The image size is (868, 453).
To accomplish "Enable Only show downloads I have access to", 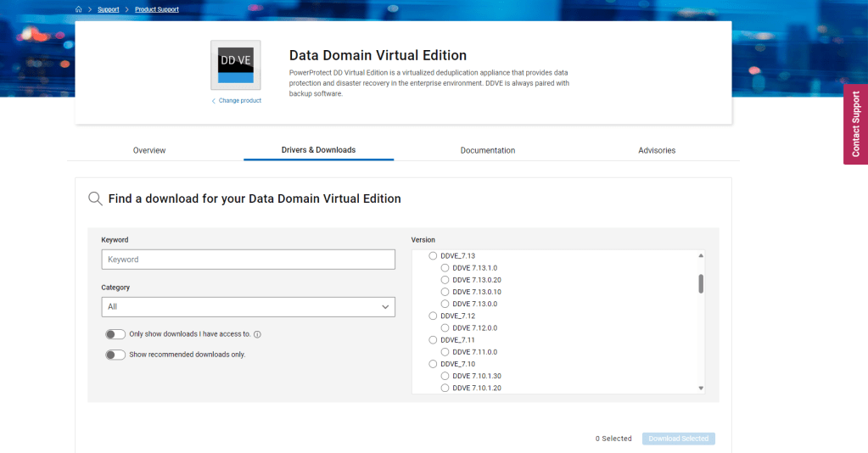I will pyautogui.click(x=115, y=334).
